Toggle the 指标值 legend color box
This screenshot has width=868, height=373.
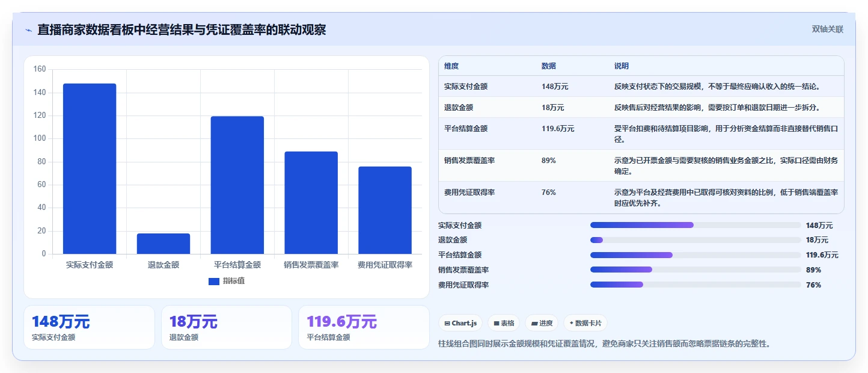click(x=214, y=281)
